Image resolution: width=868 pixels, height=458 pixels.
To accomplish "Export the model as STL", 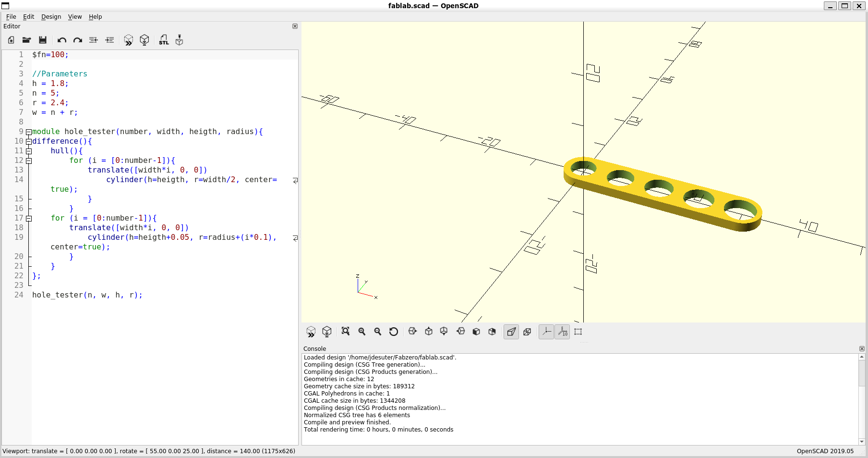I will pyautogui.click(x=164, y=40).
